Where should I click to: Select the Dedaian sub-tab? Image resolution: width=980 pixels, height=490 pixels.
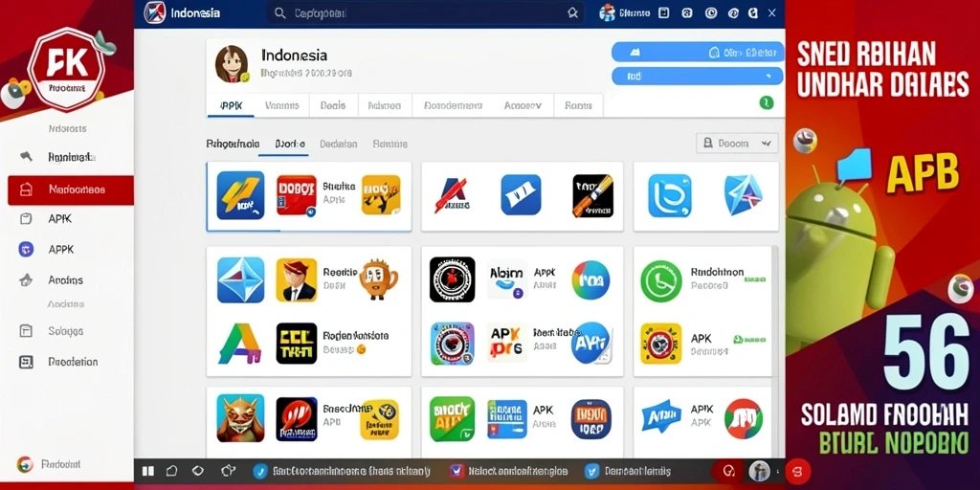pyautogui.click(x=338, y=144)
